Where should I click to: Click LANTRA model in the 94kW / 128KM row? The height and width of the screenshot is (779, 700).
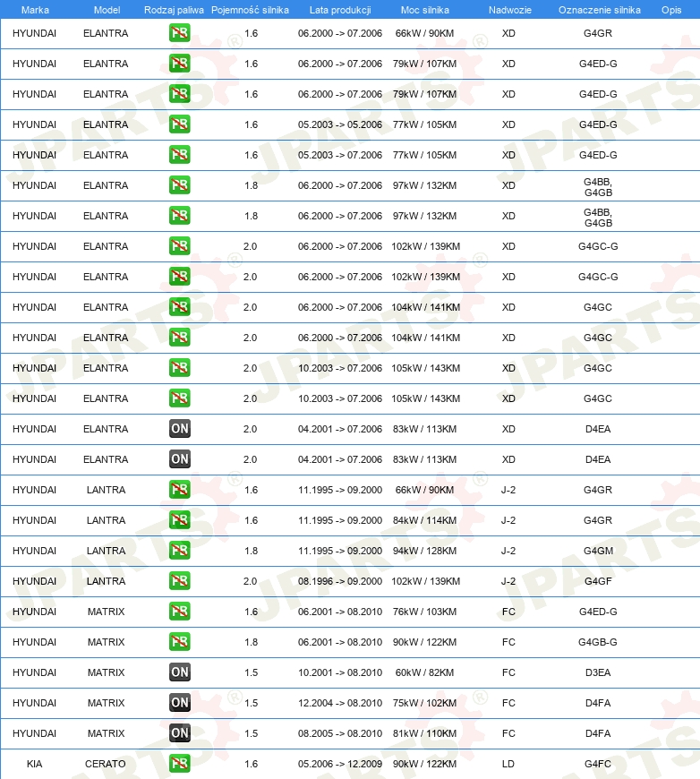pyautogui.click(x=106, y=551)
